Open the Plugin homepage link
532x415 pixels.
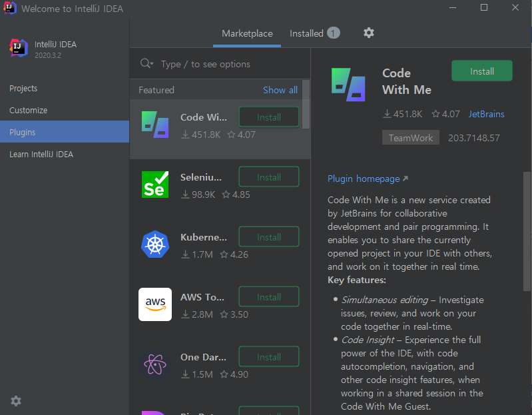pyautogui.click(x=368, y=179)
